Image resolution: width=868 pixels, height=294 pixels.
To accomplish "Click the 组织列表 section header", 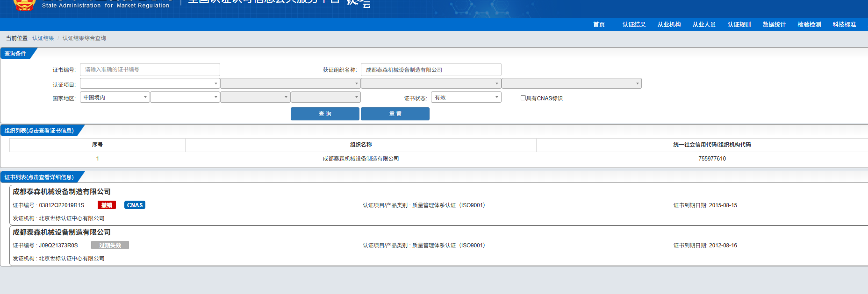I will [39, 131].
